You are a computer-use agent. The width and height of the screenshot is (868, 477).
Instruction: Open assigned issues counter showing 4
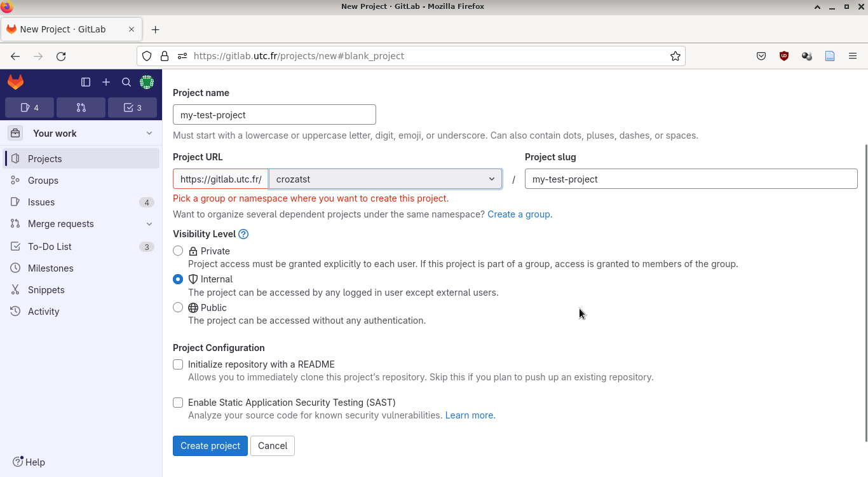[x=30, y=107]
